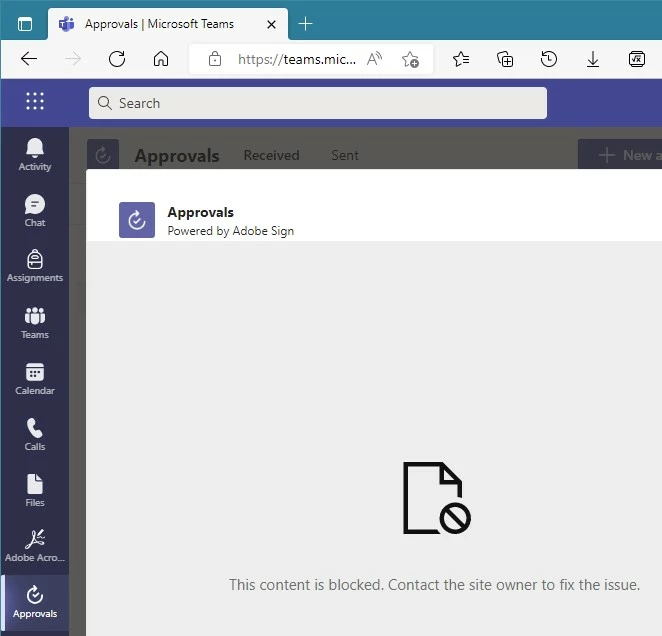Click the New approval request button
The width and height of the screenshot is (662, 636).
pos(620,155)
